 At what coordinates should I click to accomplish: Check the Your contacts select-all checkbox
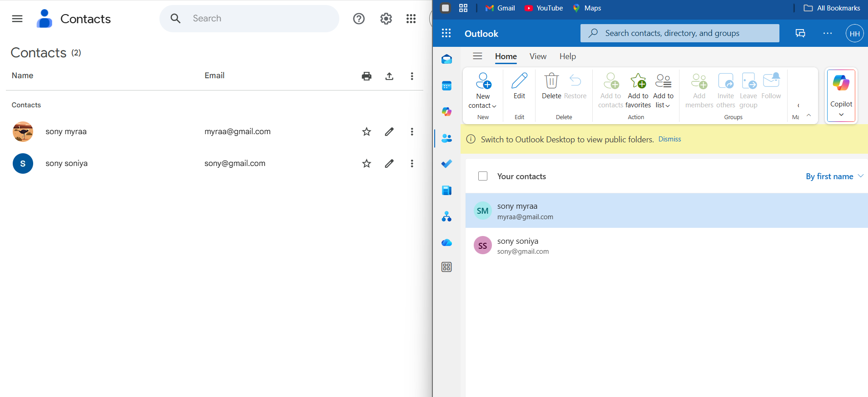(x=483, y=176)
